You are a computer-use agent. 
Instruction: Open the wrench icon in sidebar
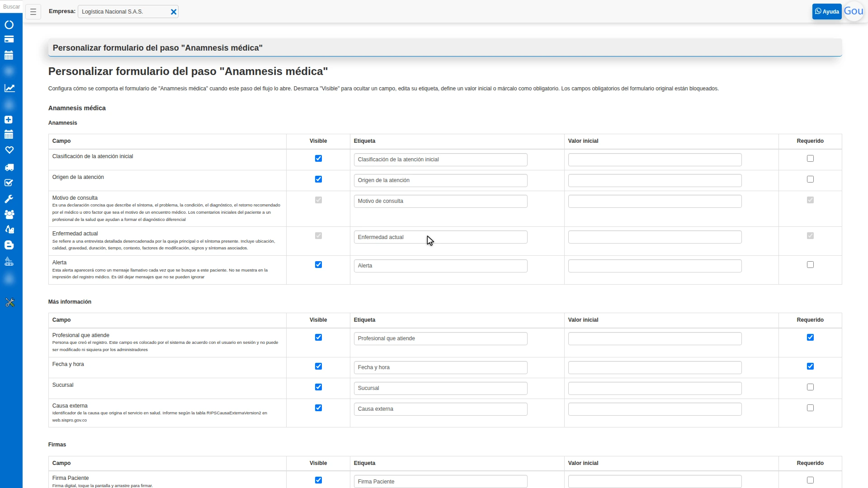pyautogui.click(x=9, y=199)
